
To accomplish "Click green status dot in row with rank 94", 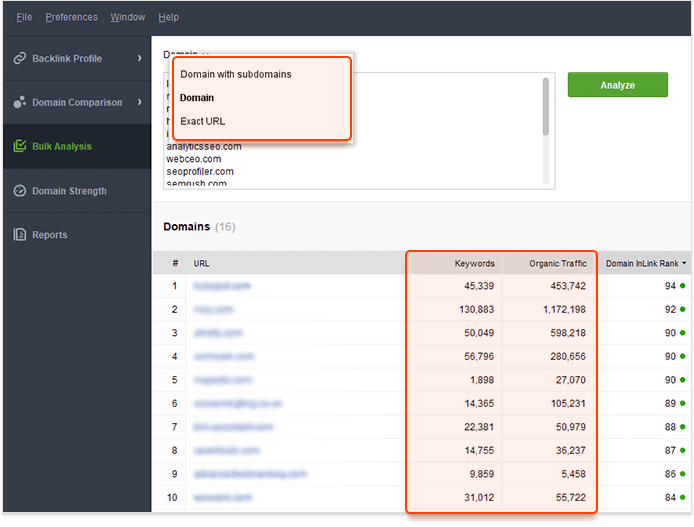I will point(682,286).
